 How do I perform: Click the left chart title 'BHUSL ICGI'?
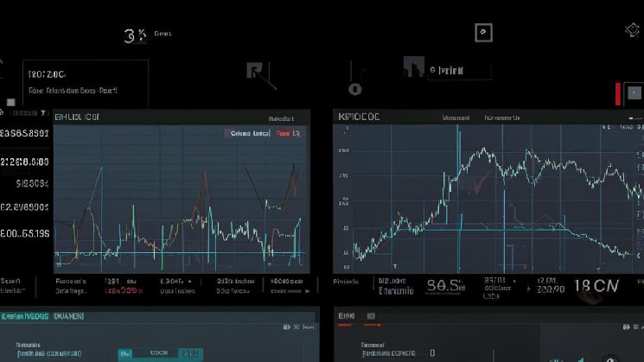pos(77,117)
